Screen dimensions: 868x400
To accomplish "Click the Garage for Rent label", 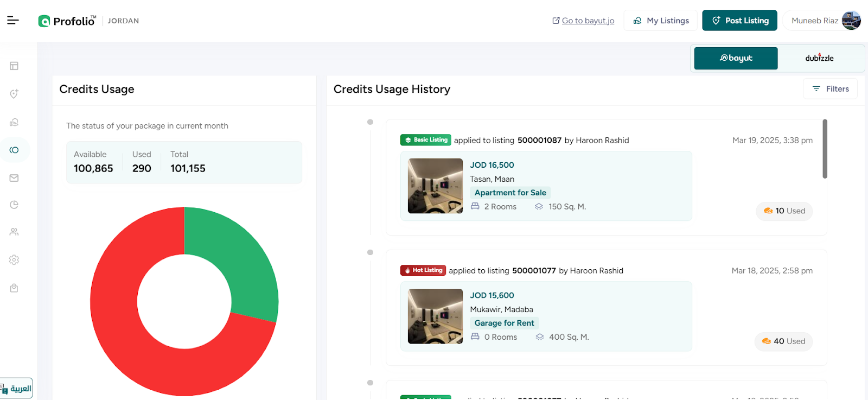I will [505, 323].
